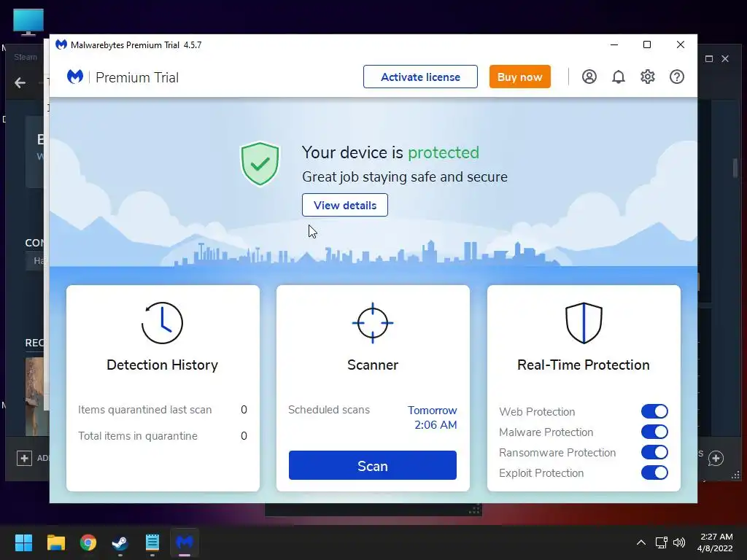This screenshot has width=747, height=560.
Task: Switch off Exploit Protection
Action: (654, 472)
